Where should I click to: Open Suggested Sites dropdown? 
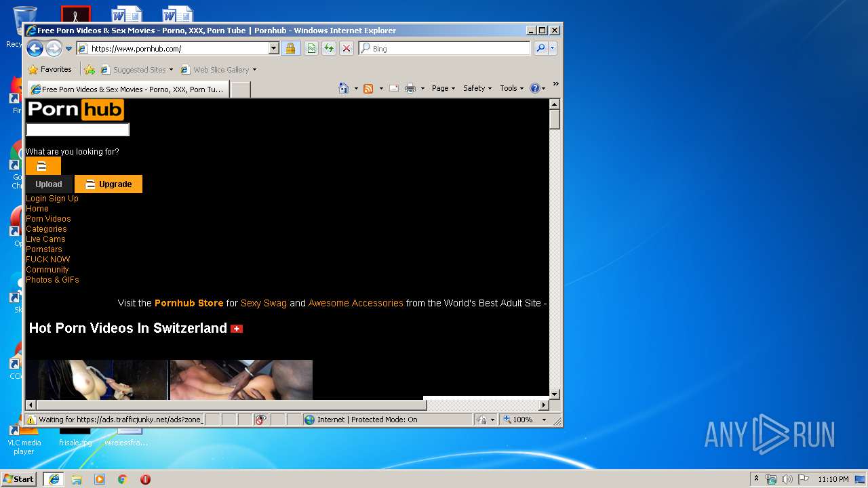137,70
